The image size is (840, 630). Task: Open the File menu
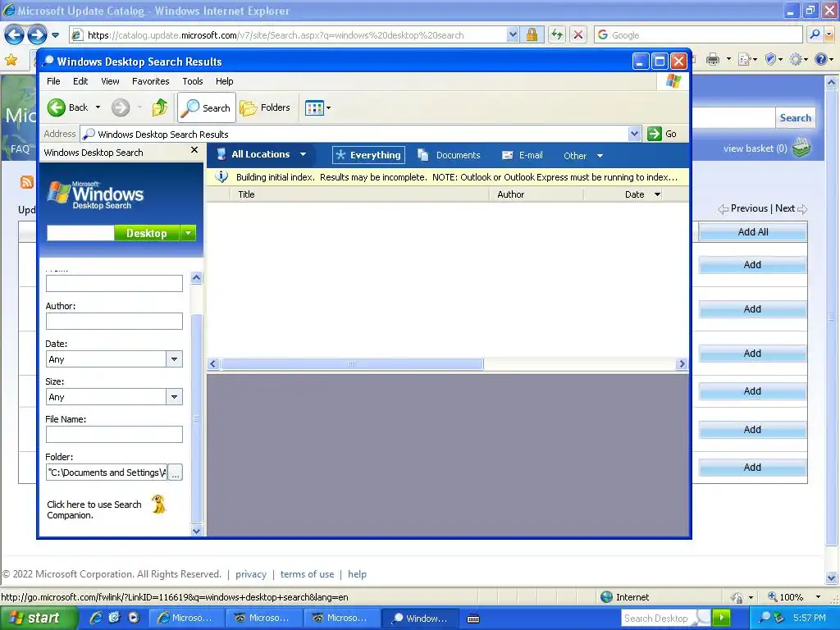click(53, 81)
